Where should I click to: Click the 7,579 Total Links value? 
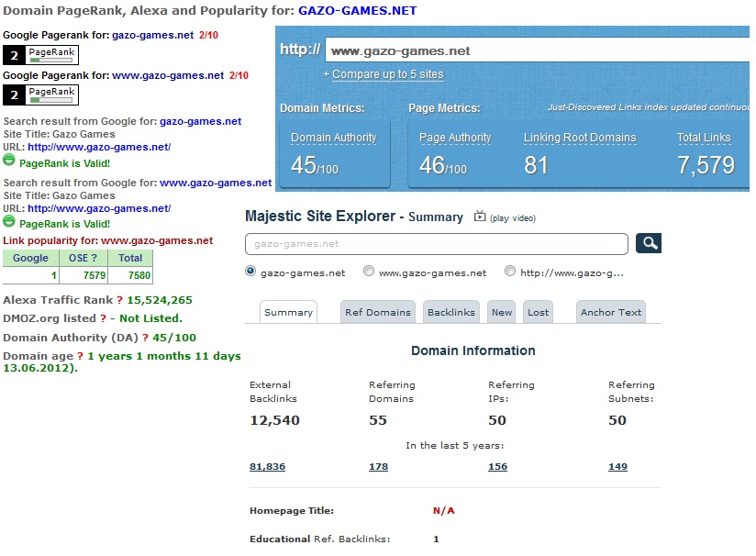706,165
